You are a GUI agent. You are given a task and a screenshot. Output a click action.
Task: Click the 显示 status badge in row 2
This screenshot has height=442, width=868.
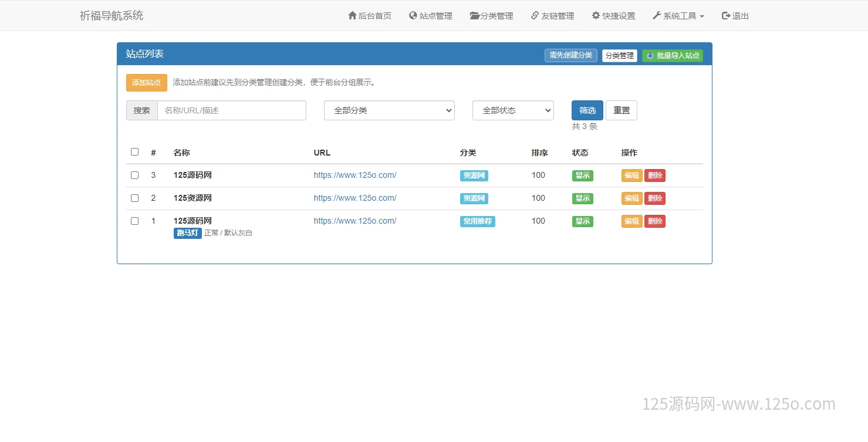(583, 198)
